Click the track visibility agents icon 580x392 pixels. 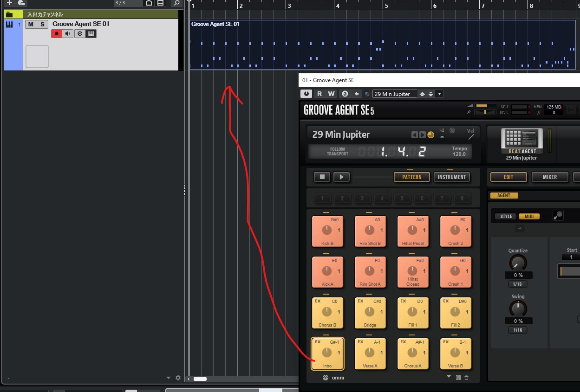click(x=149, y=3)
